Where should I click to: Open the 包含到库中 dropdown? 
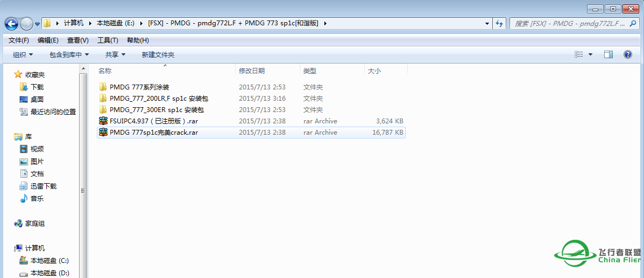coord(69,54)
